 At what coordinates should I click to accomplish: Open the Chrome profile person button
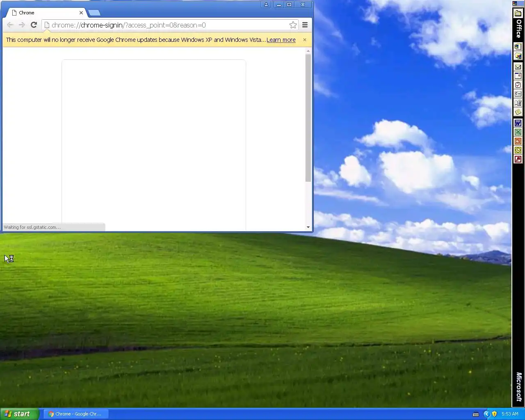[x=266, y=5]
